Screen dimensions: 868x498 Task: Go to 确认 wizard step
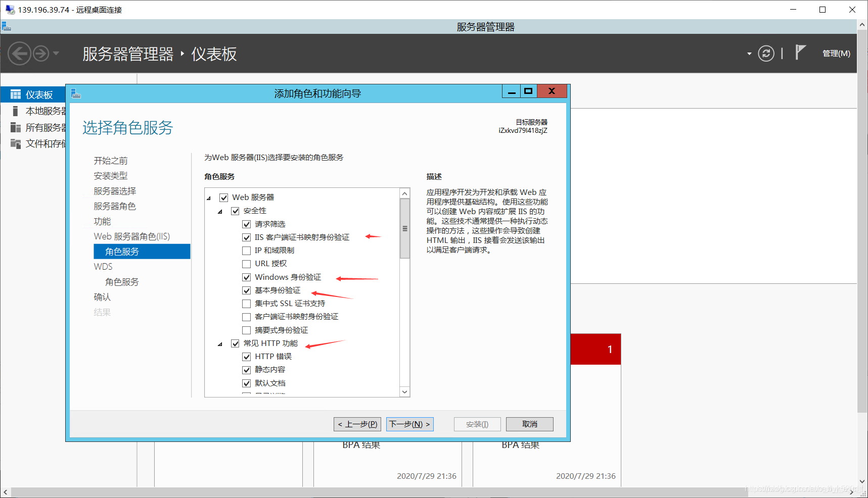[x=102, y=297]
